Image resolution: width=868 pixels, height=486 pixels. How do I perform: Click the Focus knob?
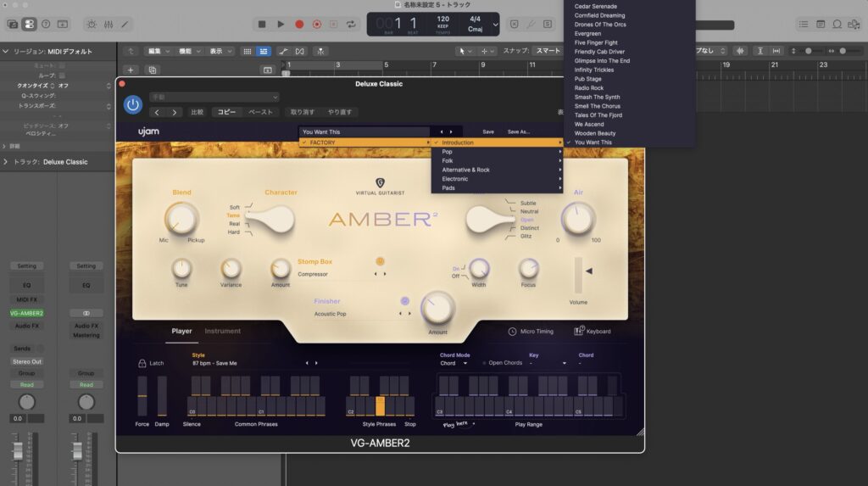528,269
